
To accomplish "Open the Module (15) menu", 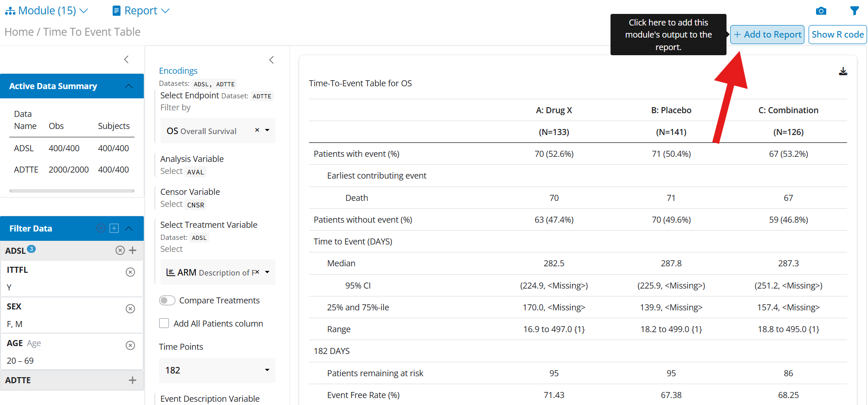I will click(46, 11).
